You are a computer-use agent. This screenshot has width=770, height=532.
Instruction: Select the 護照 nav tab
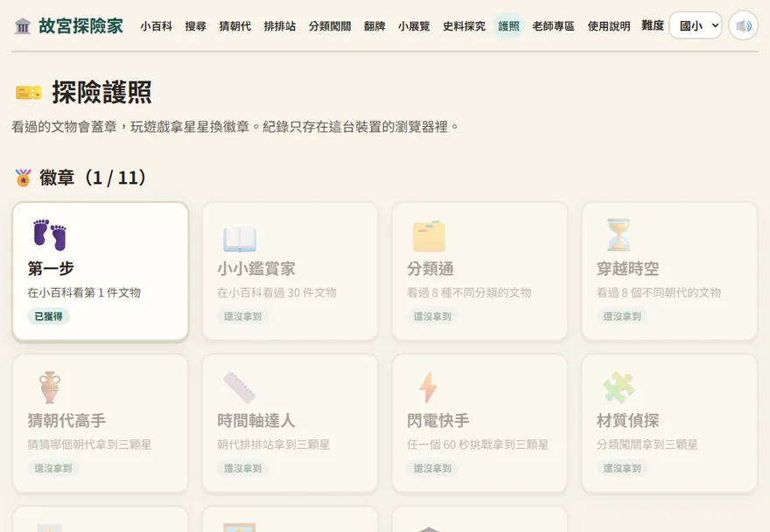508,26
